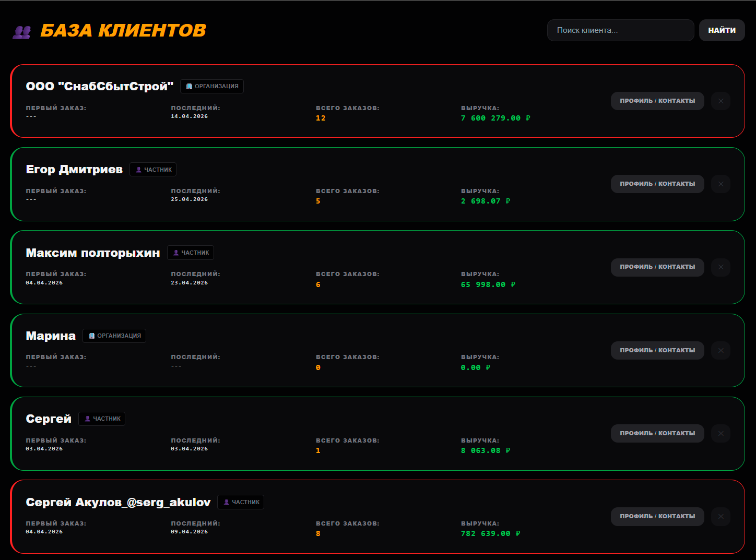Viewport: 756px width, 560px height.
Task: Select the Максим полторыхин client name
Action: [x=93, y=253]
